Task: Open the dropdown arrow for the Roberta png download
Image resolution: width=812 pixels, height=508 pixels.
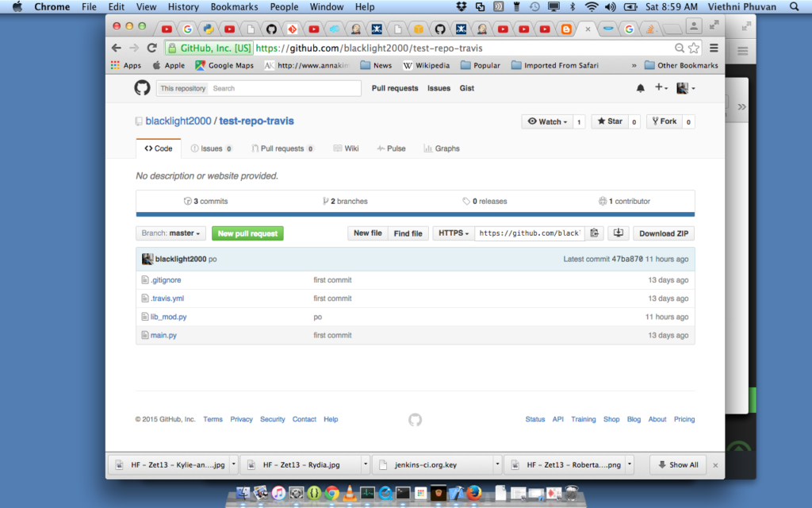Action: [630, 464]
